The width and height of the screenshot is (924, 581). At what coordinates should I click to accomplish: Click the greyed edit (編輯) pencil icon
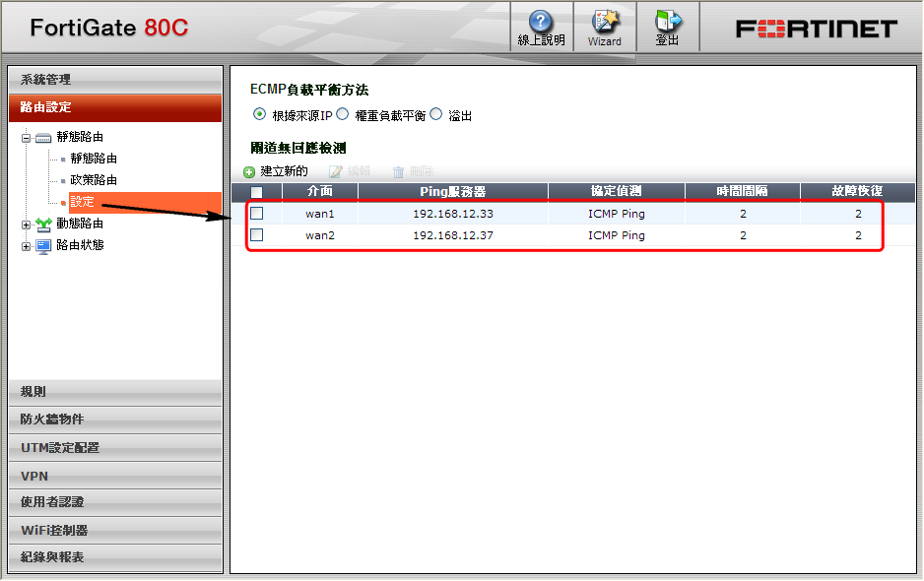(335, 171)
